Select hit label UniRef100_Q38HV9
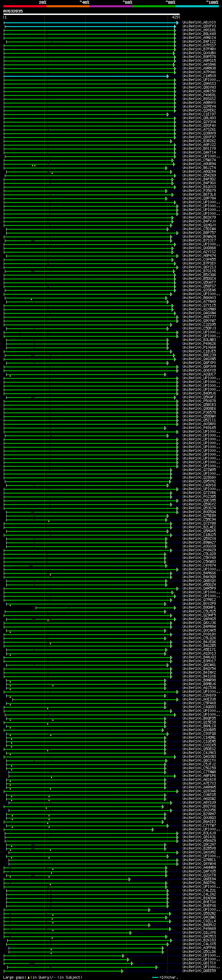The height and width of the screenshot is (980, 222). coord(199,133)
